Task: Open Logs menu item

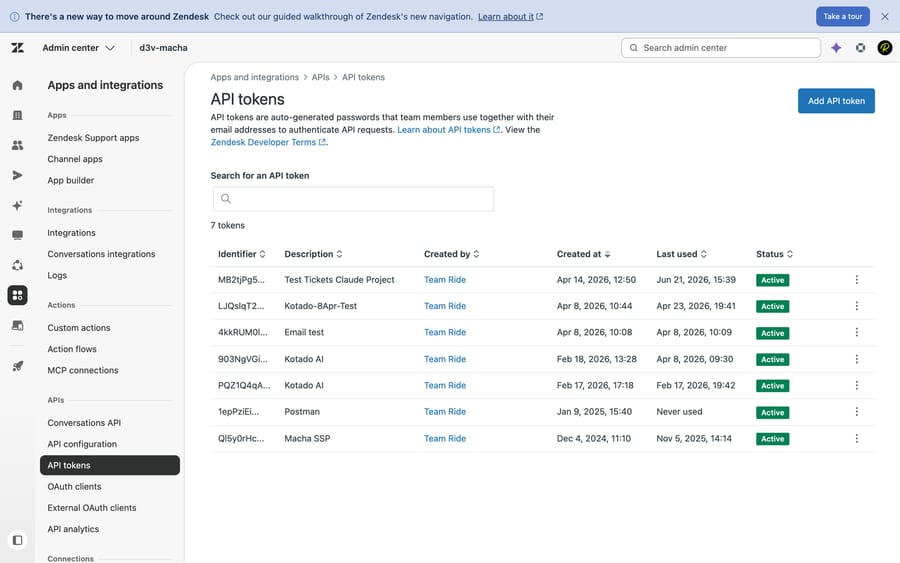Action: (x=57, y=275)
